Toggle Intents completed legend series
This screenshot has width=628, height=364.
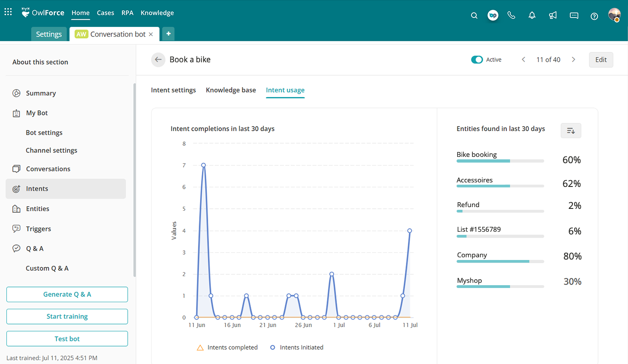[227, 347]
